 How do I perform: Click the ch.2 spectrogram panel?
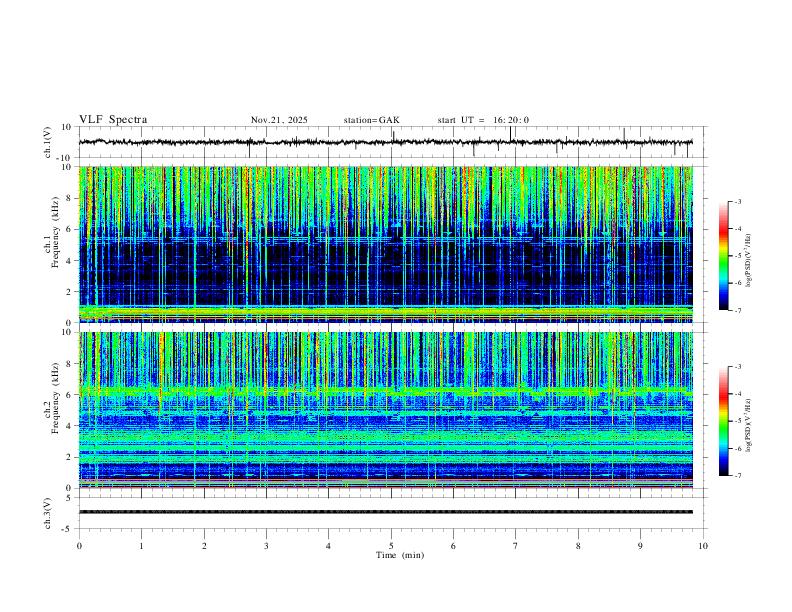[x=385, y=410]
